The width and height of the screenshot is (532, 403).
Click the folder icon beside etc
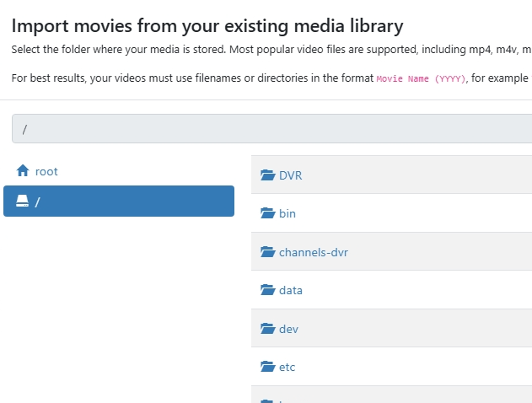tap(268, 367)
